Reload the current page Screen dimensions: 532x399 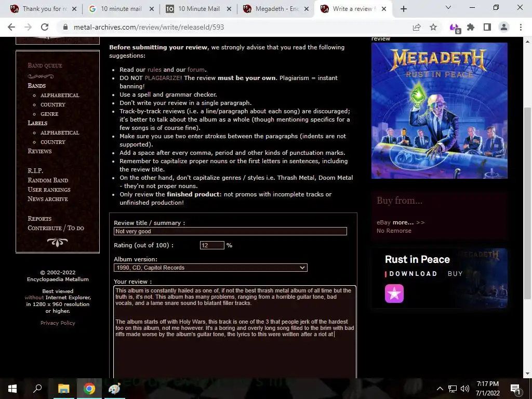pyautogui.click(x=45, y=27)
